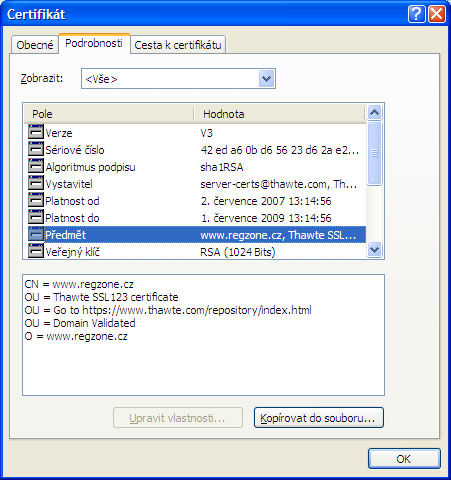Click the server-certs@thawte.com value
Viewport: 451px width, 480px height.
(279, 184)
